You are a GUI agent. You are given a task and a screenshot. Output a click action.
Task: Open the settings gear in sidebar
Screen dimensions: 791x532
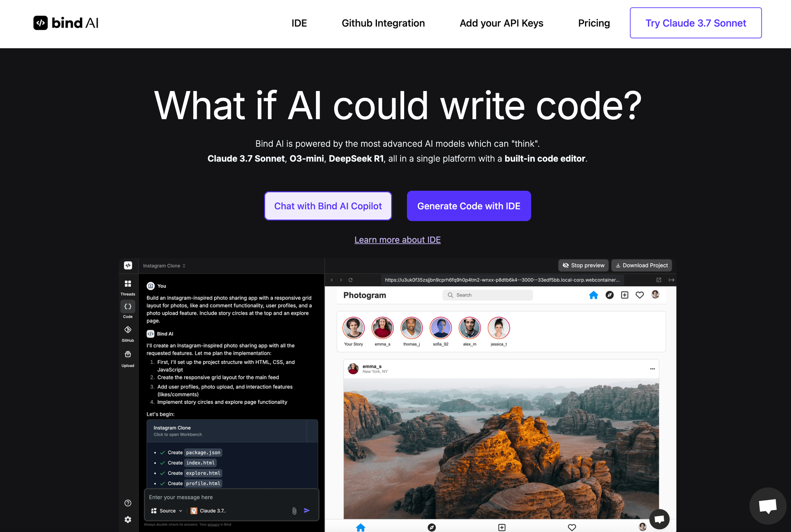(x=128, y=520)
